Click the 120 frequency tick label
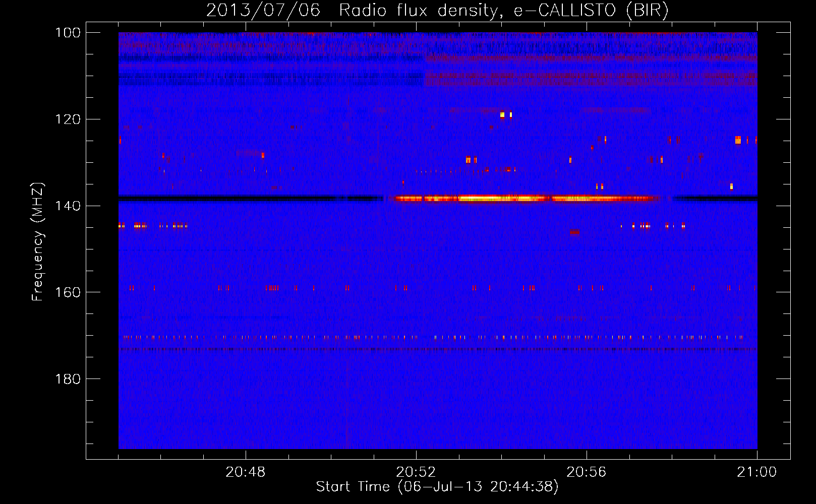 pyautogui.click(x=68, y=119)
